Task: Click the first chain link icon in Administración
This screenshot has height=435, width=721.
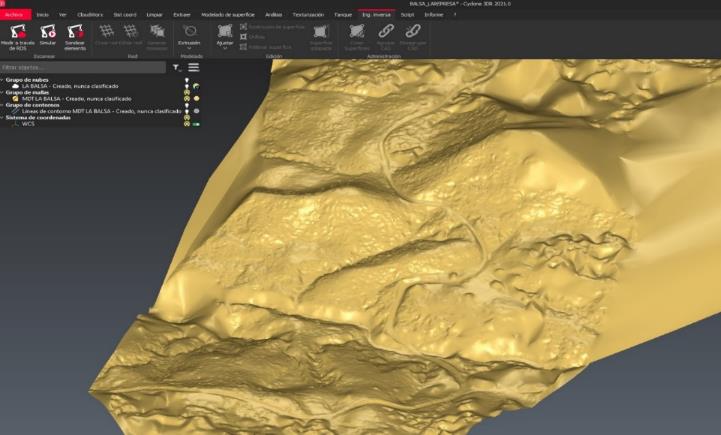Action: pos(386,32)
